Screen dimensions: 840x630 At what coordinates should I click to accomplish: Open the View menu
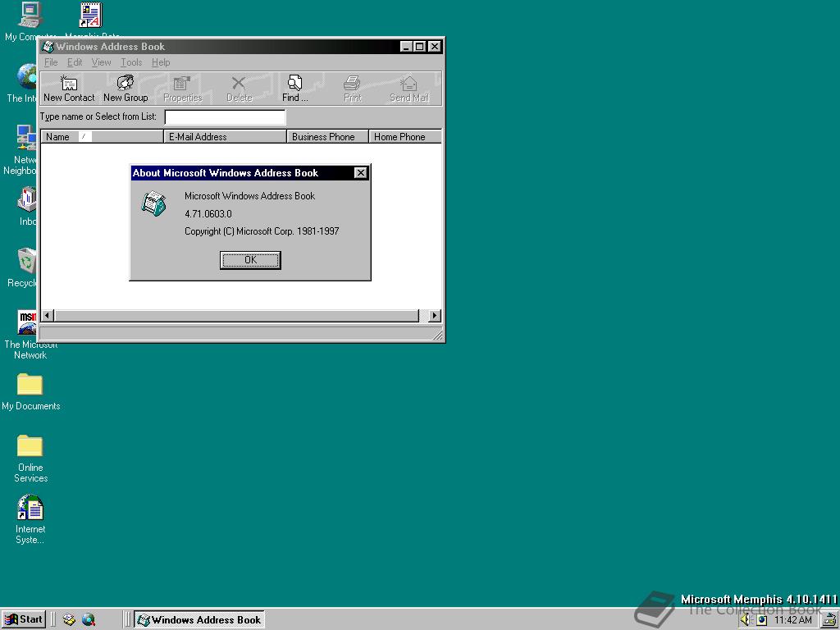(x=101, y=62)
